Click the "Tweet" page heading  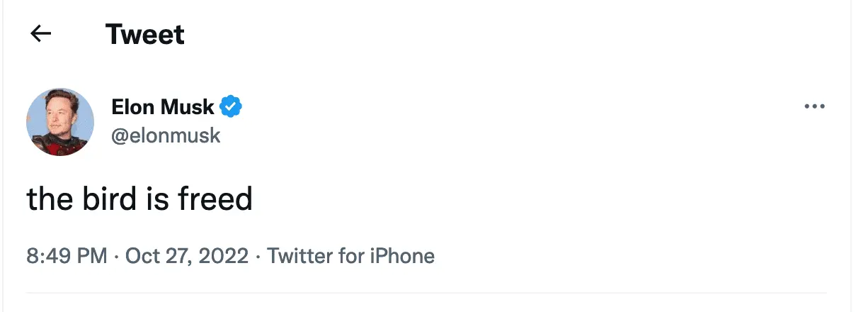145,34
